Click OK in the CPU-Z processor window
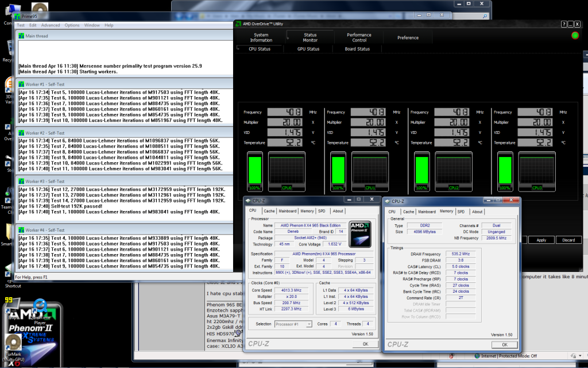 365,344
